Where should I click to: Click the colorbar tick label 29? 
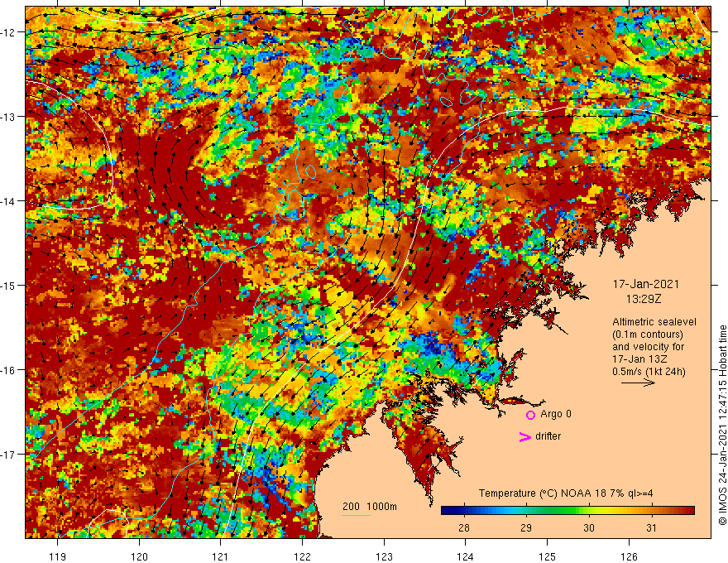526,527
